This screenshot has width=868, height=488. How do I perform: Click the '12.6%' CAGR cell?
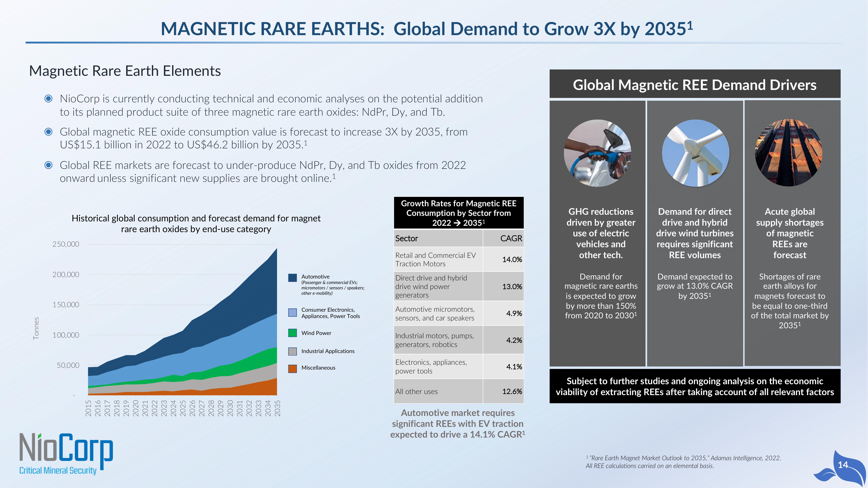(503, 391)
